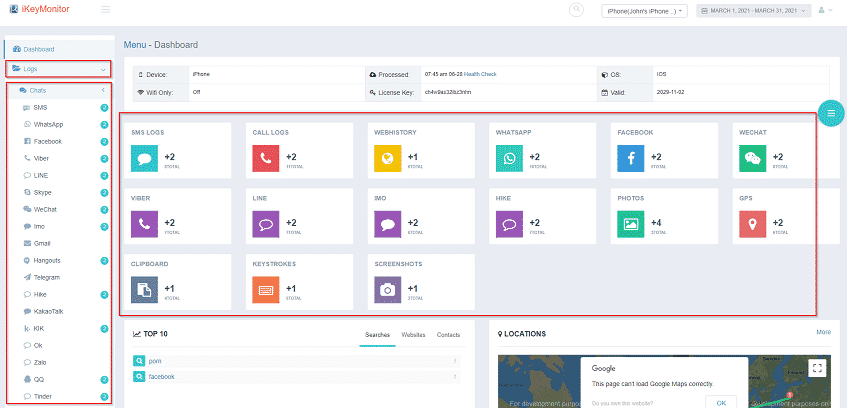The height and width of the screenshot is (408, 847).
Task: Open the IMO card chat icon
Action: pos(388,224)
